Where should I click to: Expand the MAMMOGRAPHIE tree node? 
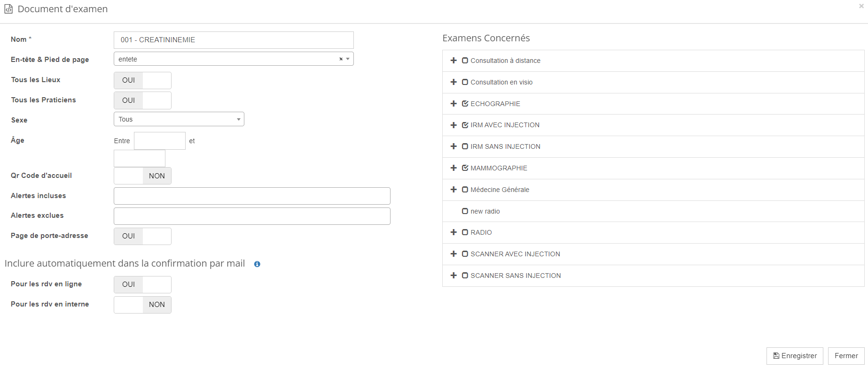(x=454, y=168)
